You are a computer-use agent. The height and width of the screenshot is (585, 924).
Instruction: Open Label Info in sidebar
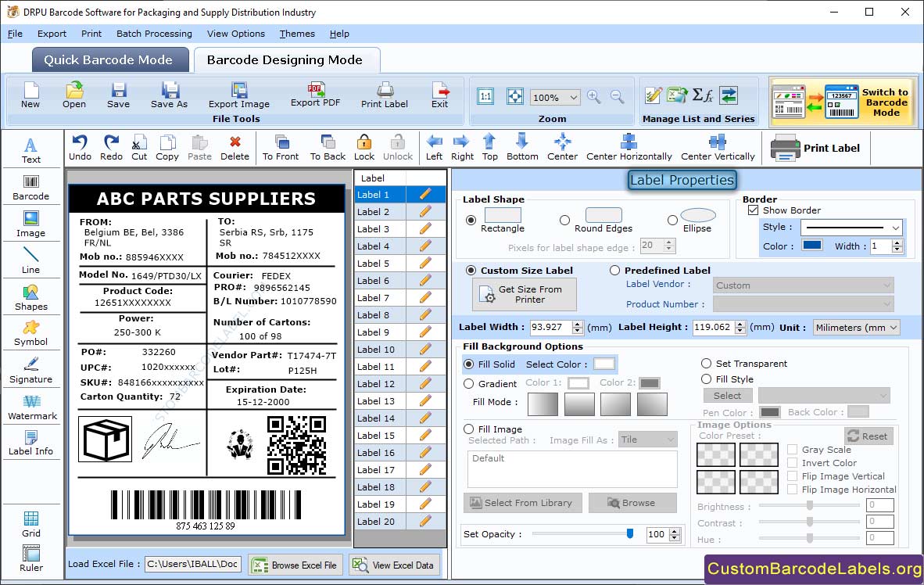(30, 443)
